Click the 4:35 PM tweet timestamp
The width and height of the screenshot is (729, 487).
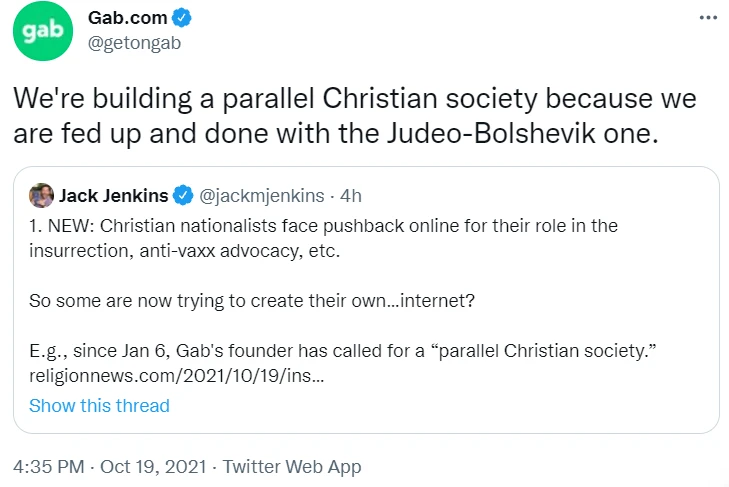coord(47,466)
